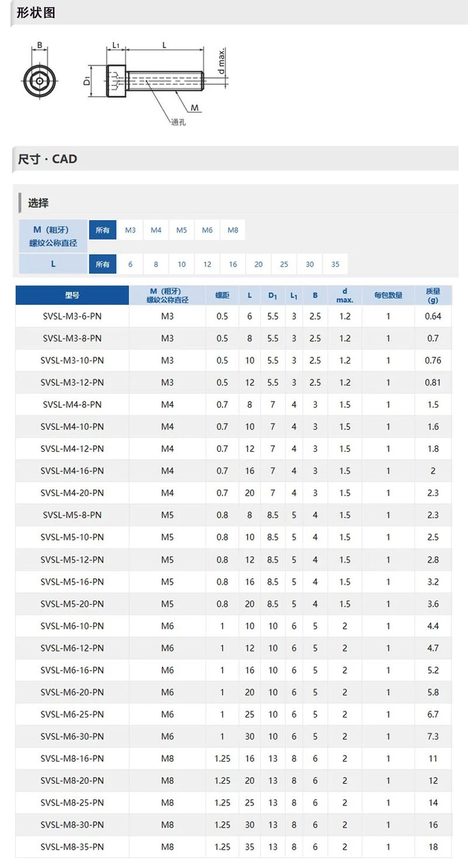
Task: Filter table by length 10
Action: 181,264
